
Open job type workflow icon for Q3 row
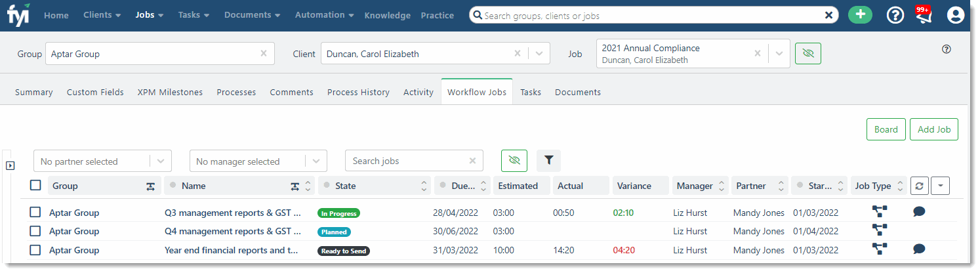point(880,211)
